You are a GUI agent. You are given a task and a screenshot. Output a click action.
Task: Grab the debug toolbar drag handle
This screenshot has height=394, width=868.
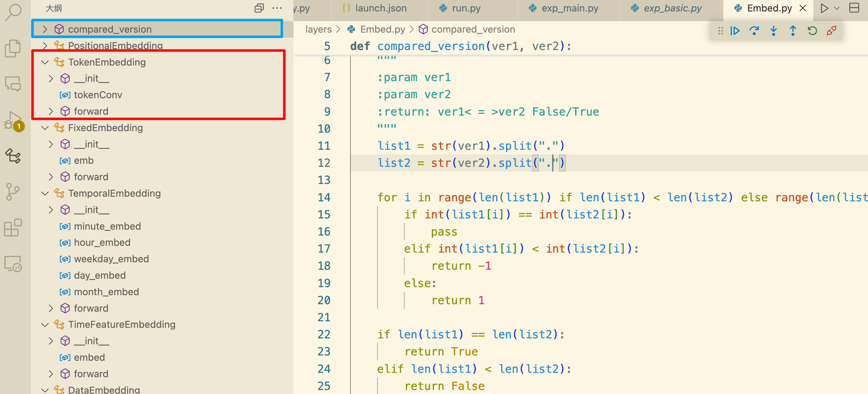pos(720,31)
